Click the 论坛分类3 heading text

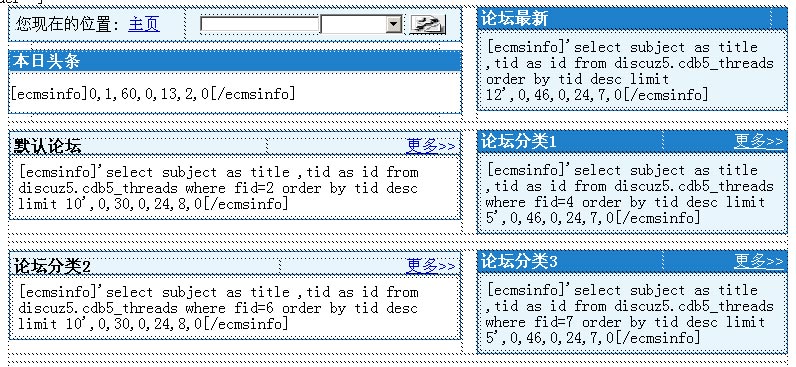(x=519, y=261)
